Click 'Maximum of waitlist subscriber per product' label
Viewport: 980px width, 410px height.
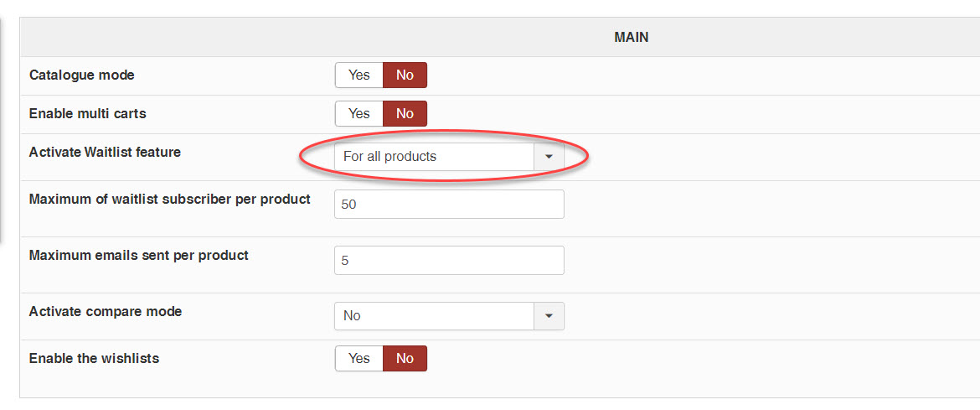click(169, 200)
